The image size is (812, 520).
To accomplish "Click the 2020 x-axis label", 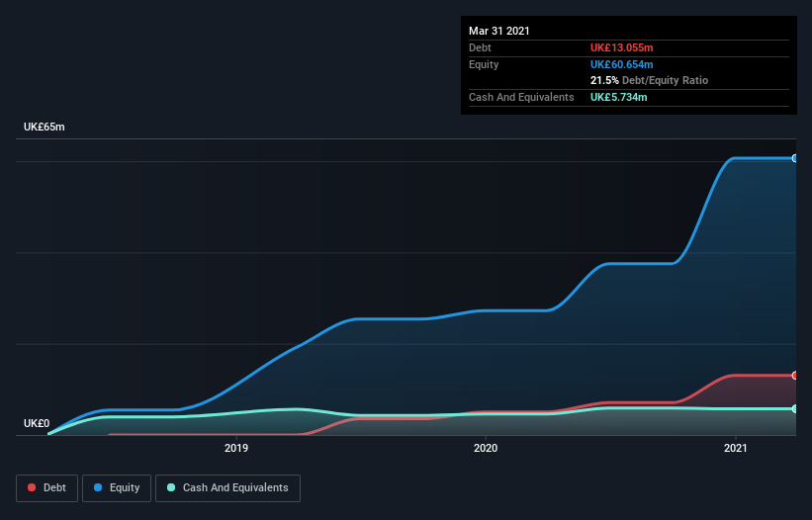I will [x=486, y=448].
